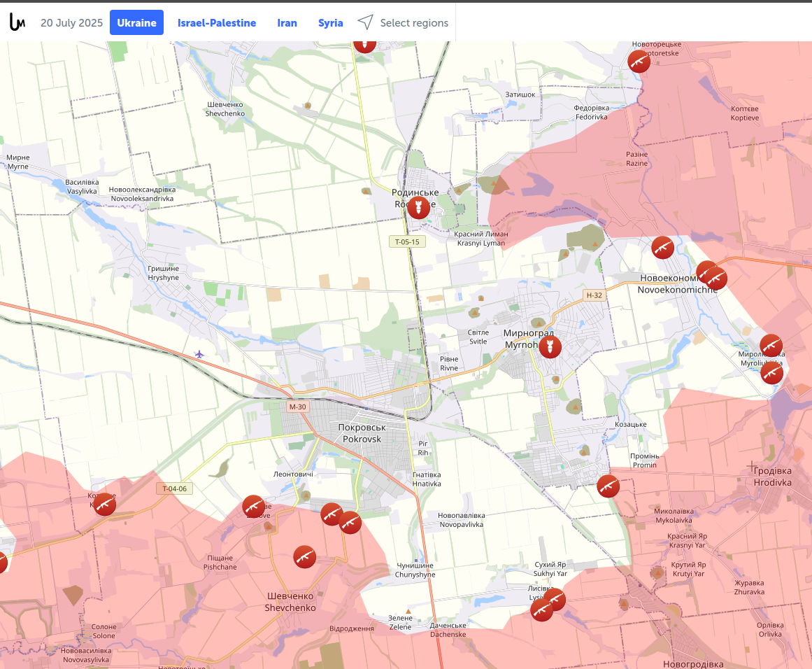The image size is (812, 669).
Task: Click the Vasylivka village label
Action: click(x=82, y=187)
